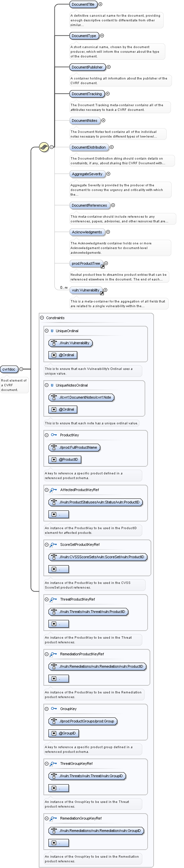Collapse the ThreatProductKeyRef constraint
Viewport: 184px width, 868px height.
coord(46,599)
